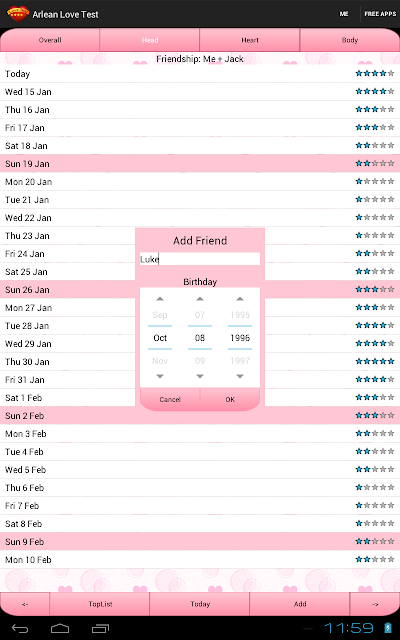Decrease month with down arrow below Nov
This screenshot has height=640, width=400.
160,376
